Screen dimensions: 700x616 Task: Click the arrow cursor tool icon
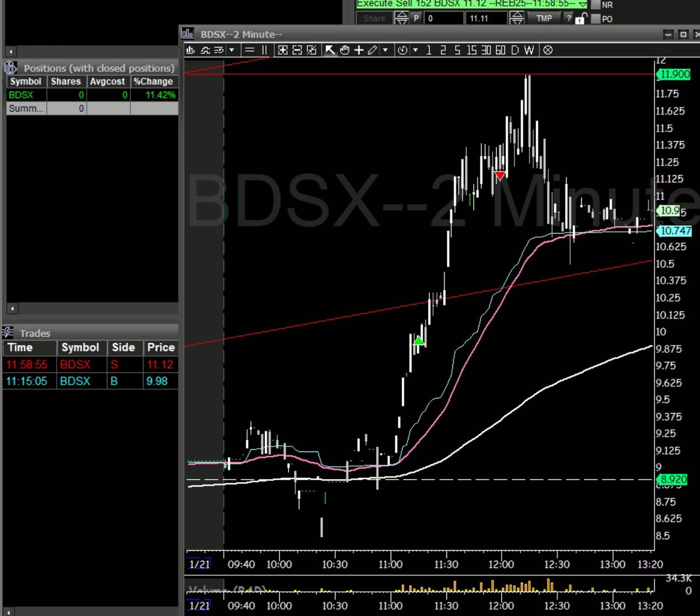pos(330,50)
